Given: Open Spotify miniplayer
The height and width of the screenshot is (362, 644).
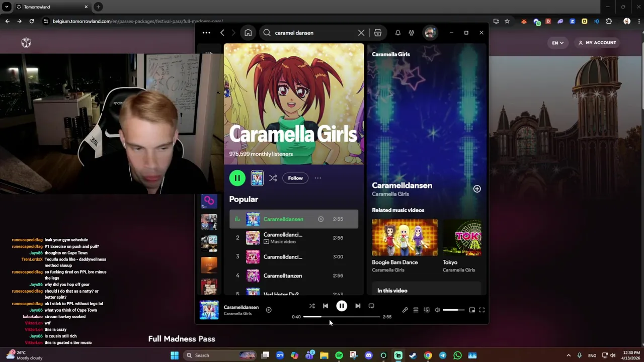Looking at the screenshot, I should click(x=472, y=310).
